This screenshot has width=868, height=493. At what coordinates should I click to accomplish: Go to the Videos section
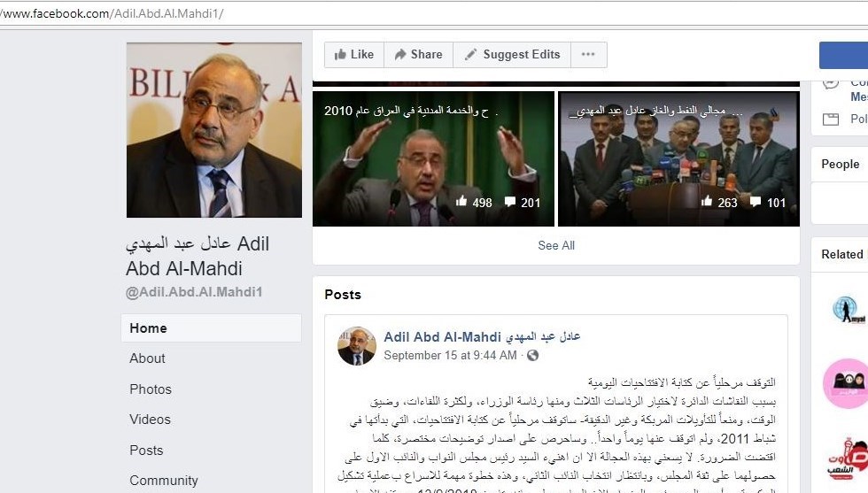150,420
